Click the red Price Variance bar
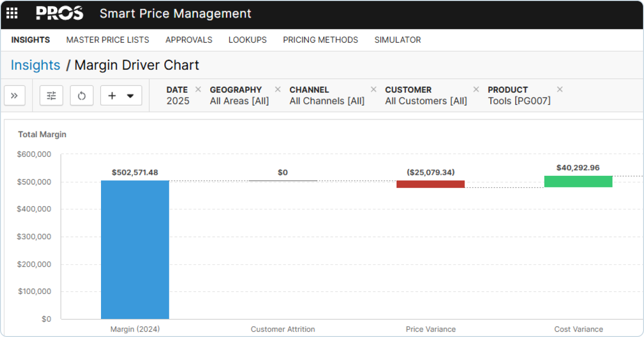Image resolution: width=644 pixels, height=337 pixels. point(430,184)
